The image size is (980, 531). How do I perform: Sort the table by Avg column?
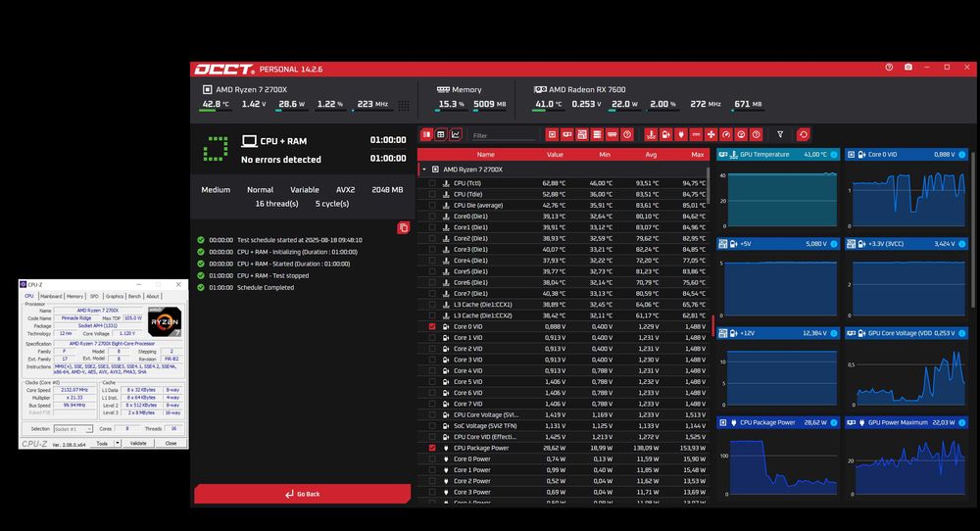coord(651,154)
